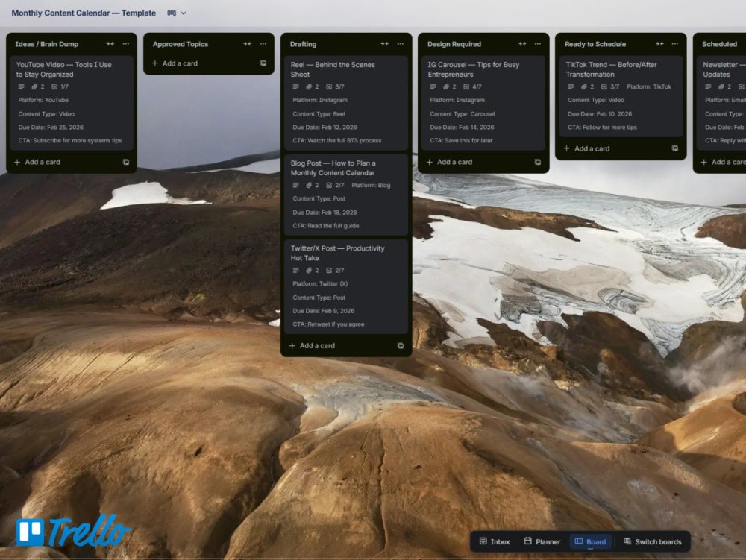The height and width of the screenshot is (560, 746).
Task: Click the Drafting list title
Action: (303, 44)
